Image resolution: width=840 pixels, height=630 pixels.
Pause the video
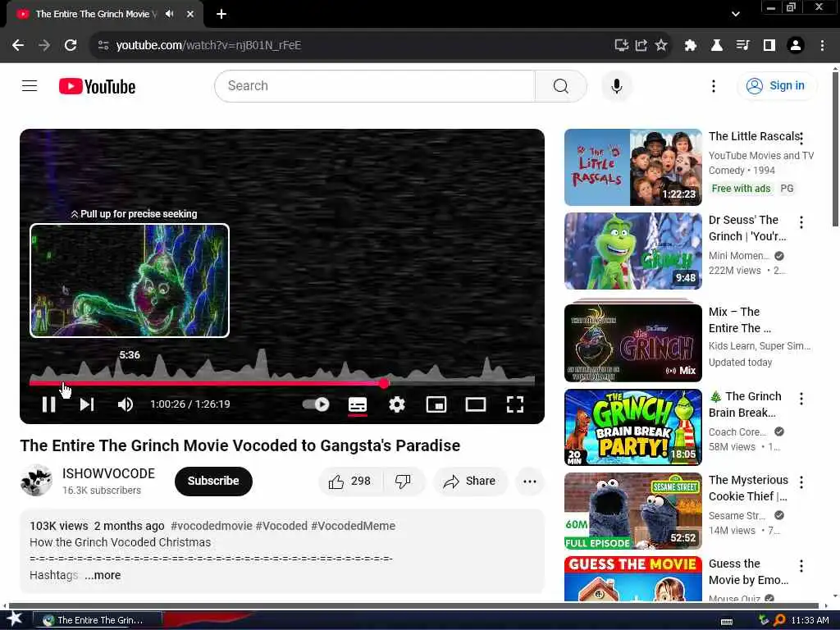tap(48, 404)
